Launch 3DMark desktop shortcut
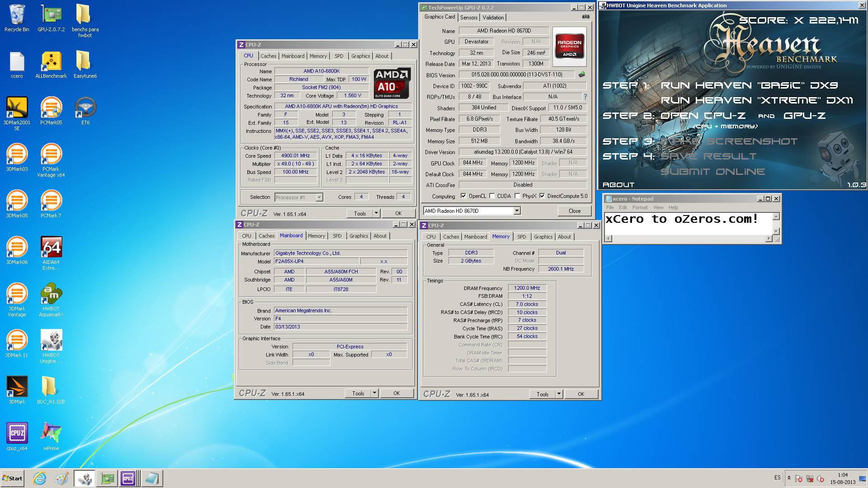The image size is (868, 488). click(17, 390)
